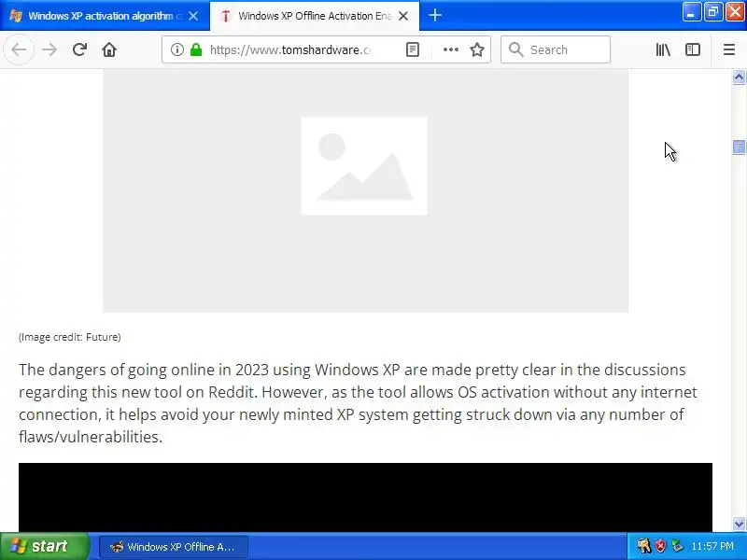The image size is (747, 560).
Task: Toggle the sidebar panel button
Action: (693, 49)
